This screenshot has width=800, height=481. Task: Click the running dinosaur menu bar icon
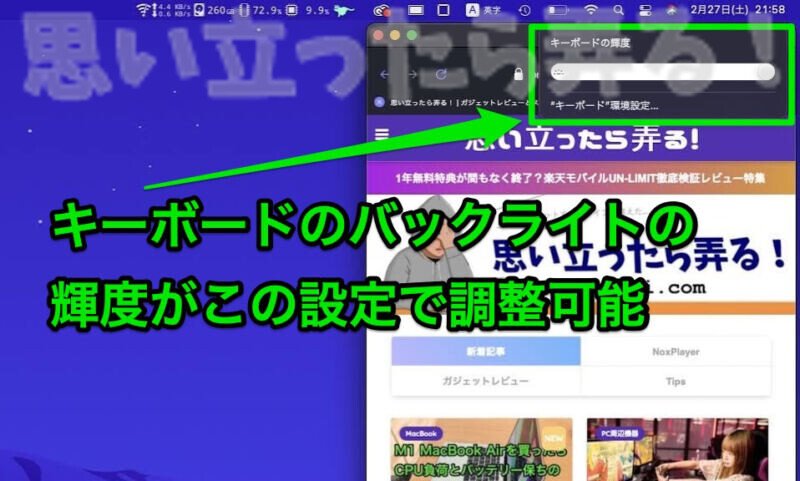(344, 10)
